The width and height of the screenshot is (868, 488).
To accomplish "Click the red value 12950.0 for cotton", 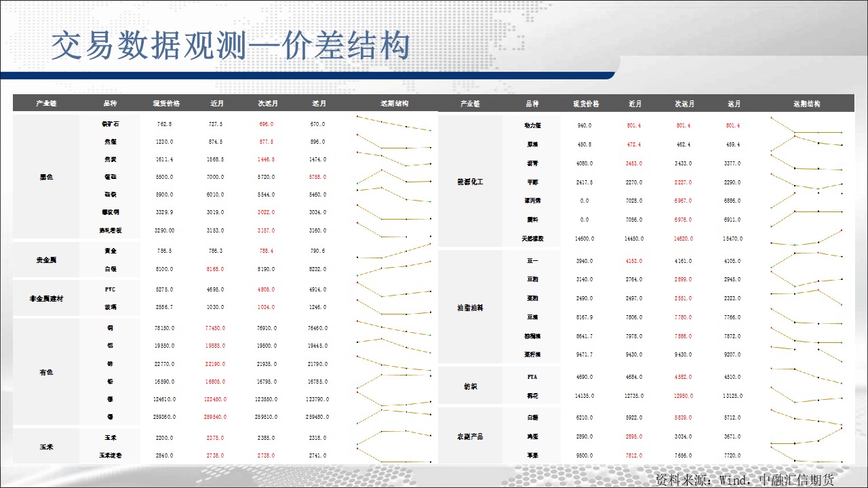I will point(684,396).
